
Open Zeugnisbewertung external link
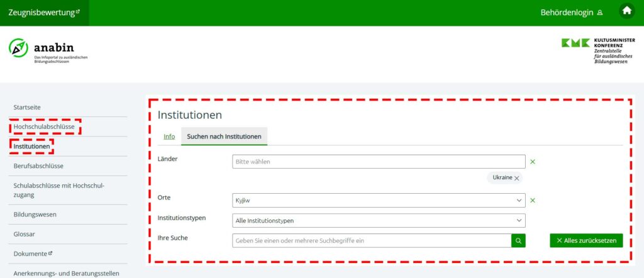(44, 13)
